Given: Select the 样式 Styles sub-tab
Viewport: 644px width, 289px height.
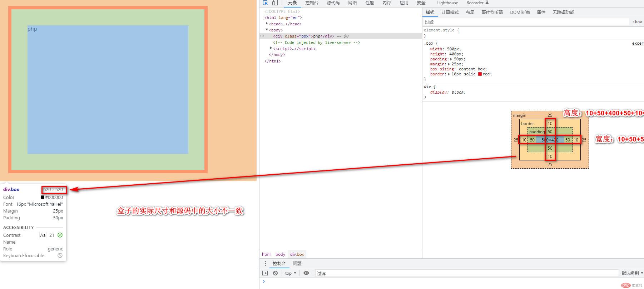Looking at the screenshot, I should [430, 12].
